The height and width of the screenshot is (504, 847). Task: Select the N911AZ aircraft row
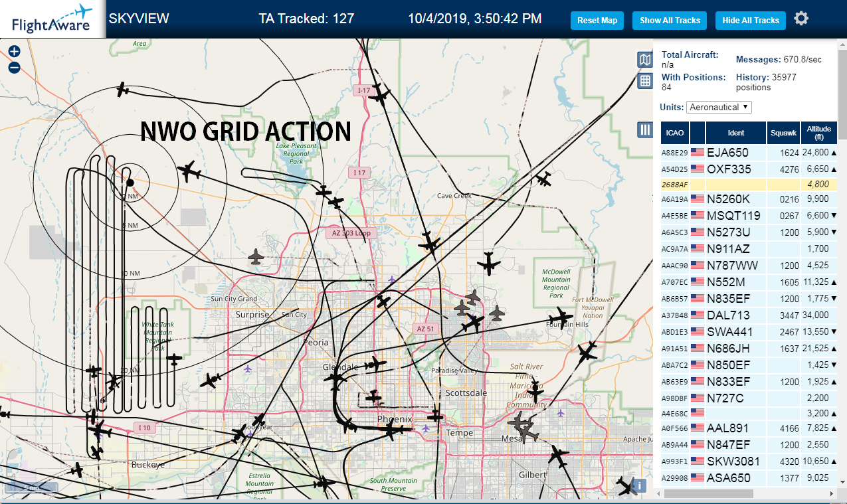(x=749, y=248)
